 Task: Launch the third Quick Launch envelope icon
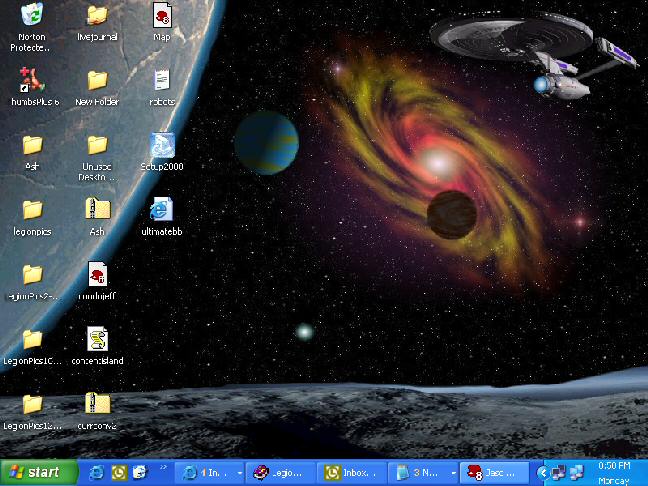[140, 472]
